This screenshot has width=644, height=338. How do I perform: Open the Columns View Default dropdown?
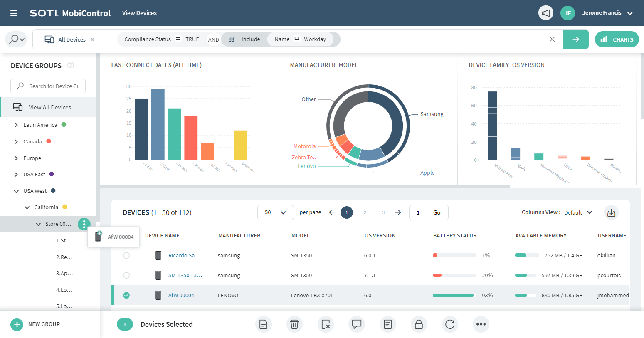(578, 212)
